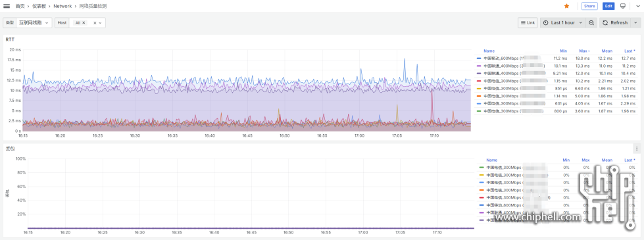Screen dimensions: 644x240
Task: Remove the All chip from Host filter
Action: [84, 23]
